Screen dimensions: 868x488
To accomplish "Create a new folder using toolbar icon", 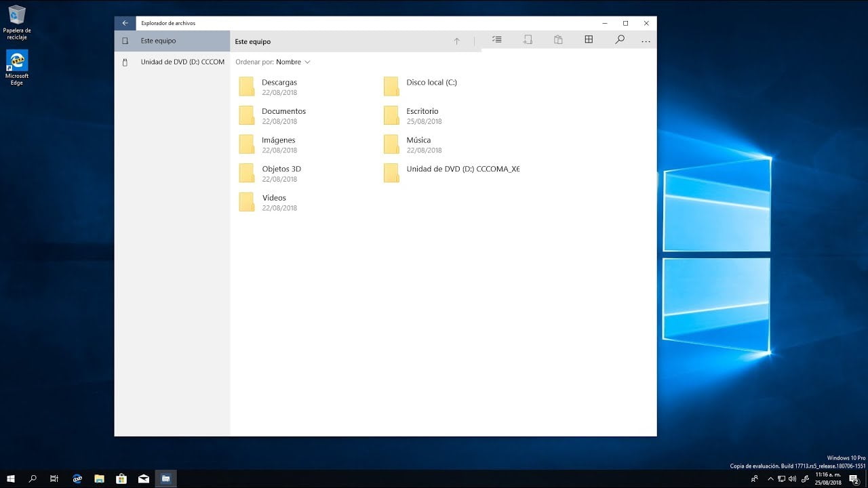I will [x=528, y=40].
